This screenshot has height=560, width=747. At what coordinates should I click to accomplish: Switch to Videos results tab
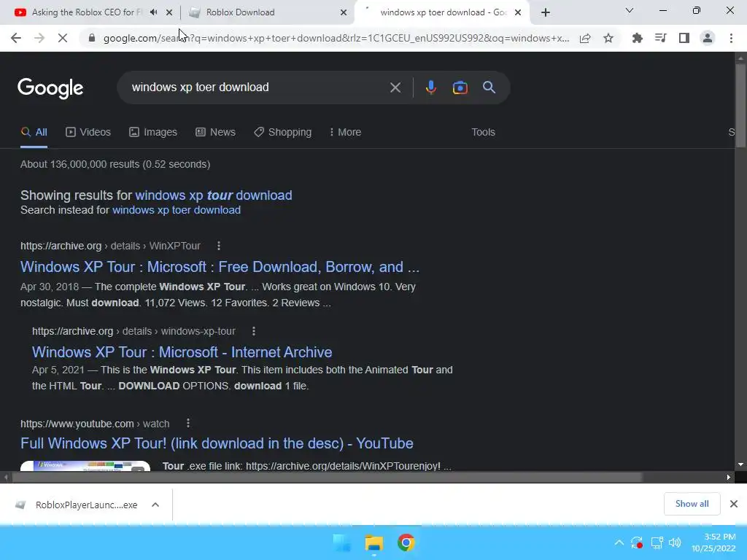point(88,132)
